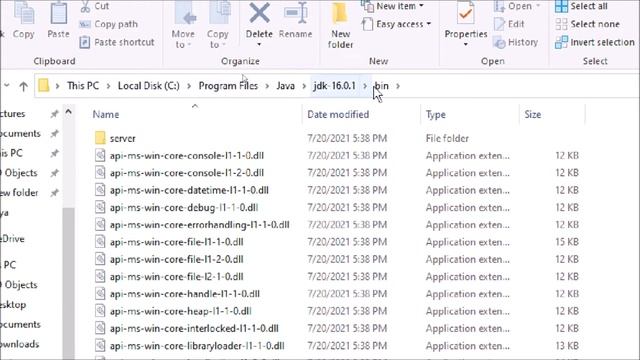The height and width of the screenshot is (360, 640).
Task: Click the dll file icon for api-ms-win-core-heap
Action: coord(100,311)
